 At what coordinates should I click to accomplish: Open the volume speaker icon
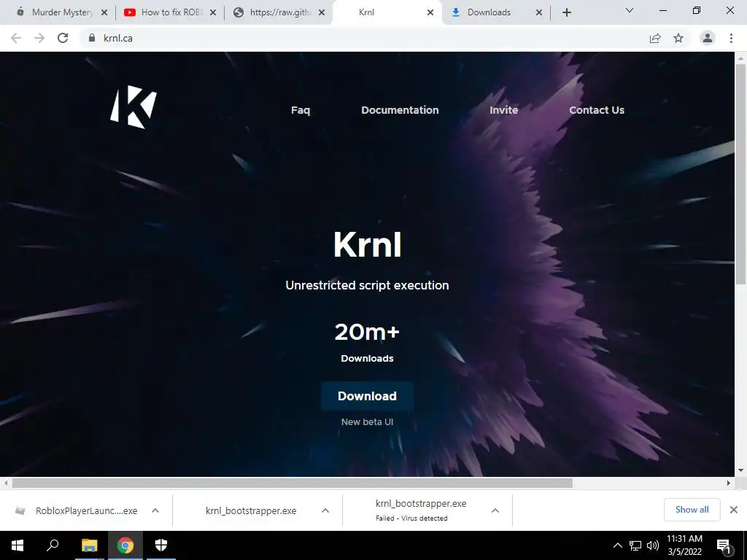[x=653, y=545]
